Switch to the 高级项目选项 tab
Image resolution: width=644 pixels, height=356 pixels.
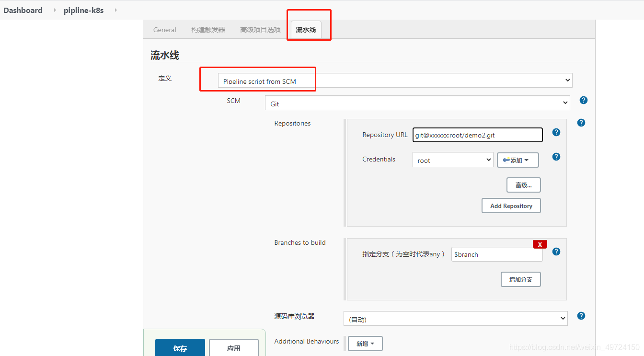click(260, 30)
